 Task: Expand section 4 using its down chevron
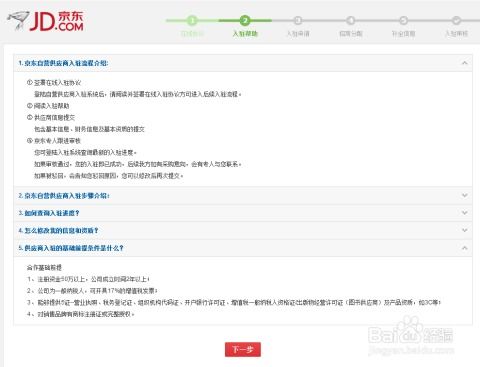[x=464, y=230]
